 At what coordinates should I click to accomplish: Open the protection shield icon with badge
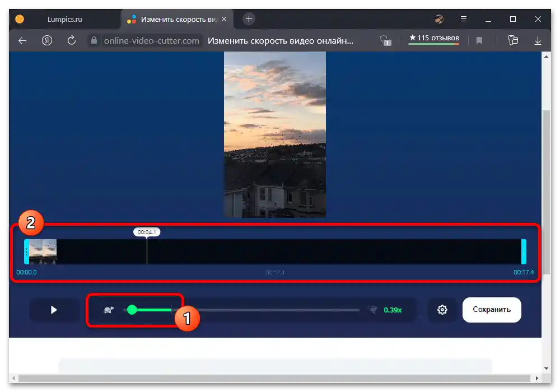pos(385,40)
